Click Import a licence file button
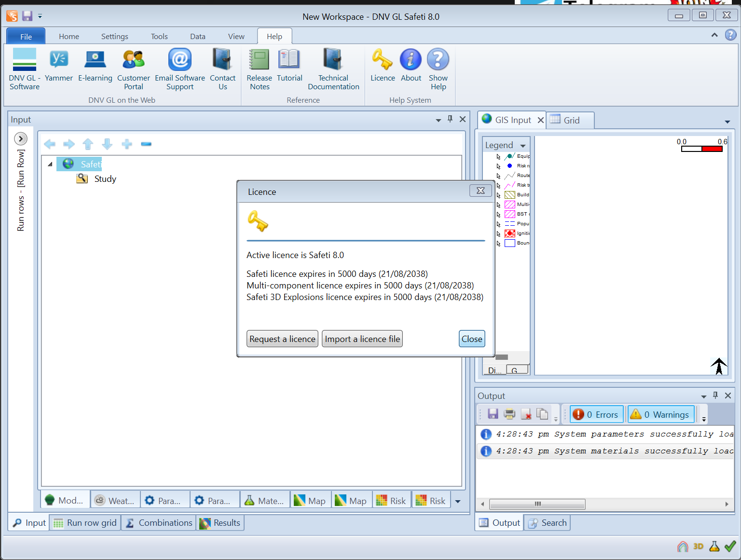The image size is (741, 560). [x=362, y=339]
